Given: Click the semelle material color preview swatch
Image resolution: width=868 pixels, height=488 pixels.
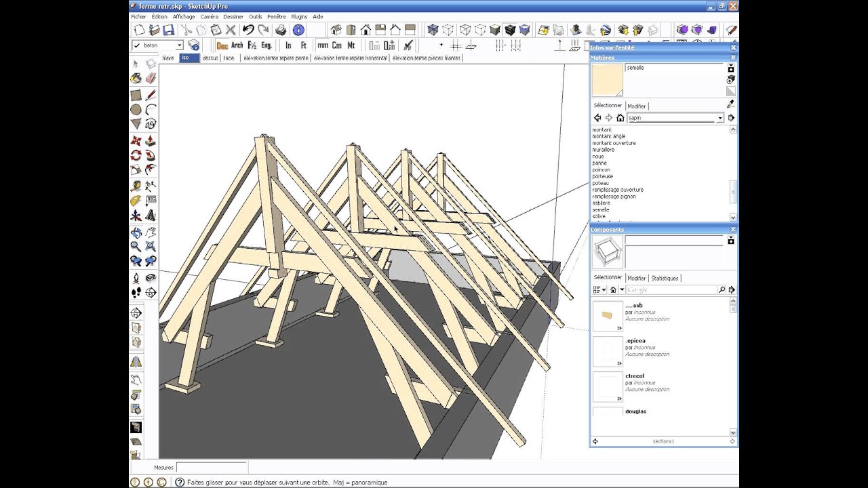Looking at the screenshot, I should click(607, 81).
